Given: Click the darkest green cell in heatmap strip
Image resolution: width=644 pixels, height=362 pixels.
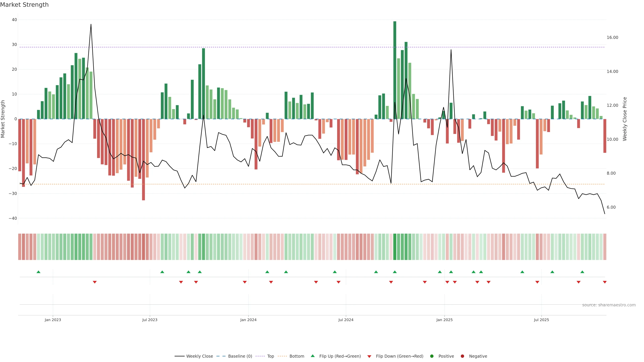Looking at the screenshot, I should (x=395, y=247).
